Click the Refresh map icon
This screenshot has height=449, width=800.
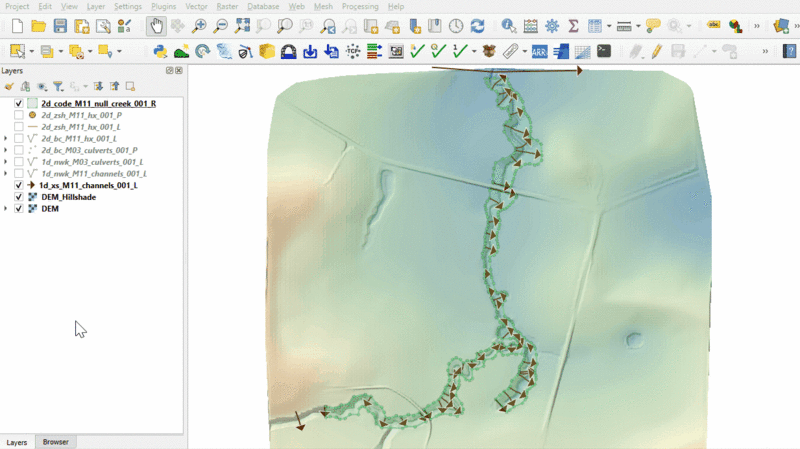click(x=477, y=26)
